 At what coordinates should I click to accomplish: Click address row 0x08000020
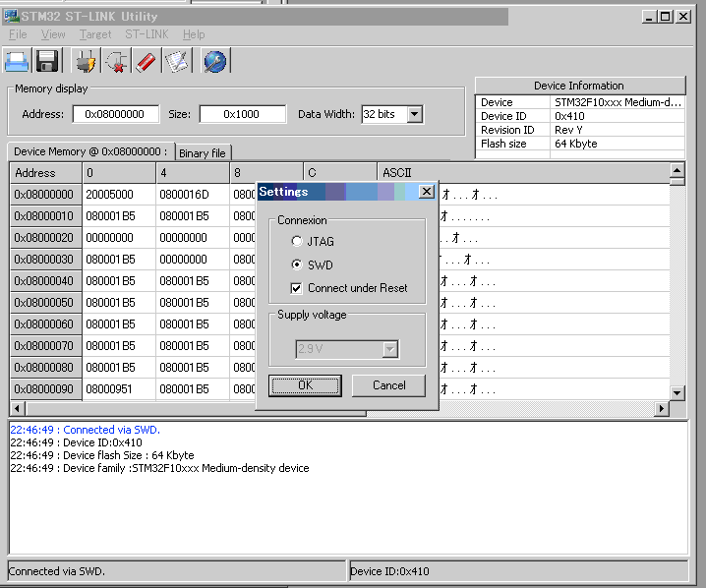coord(46,238)
